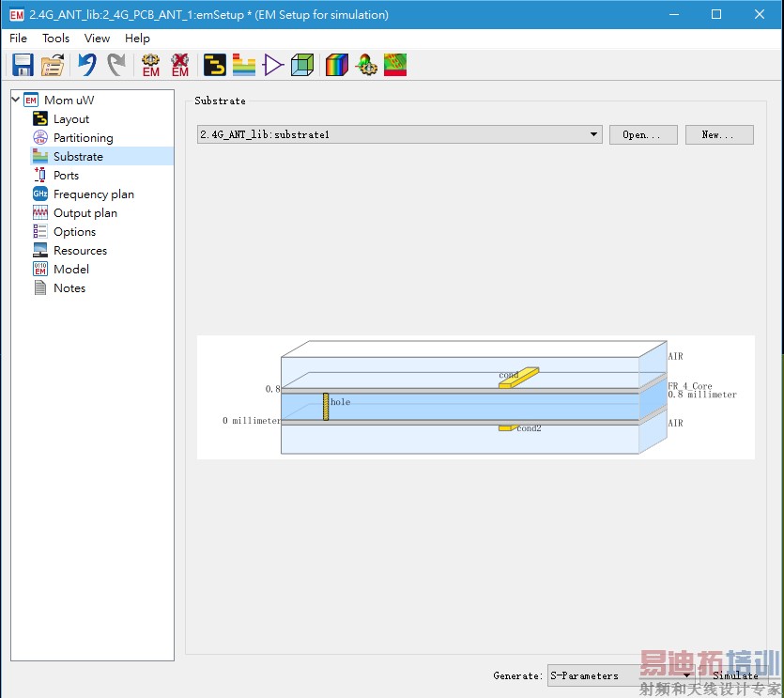This screenshot has height=698, width=784.
Task: Click the green and red mesh icon
Action: click(x=395, y=65)
